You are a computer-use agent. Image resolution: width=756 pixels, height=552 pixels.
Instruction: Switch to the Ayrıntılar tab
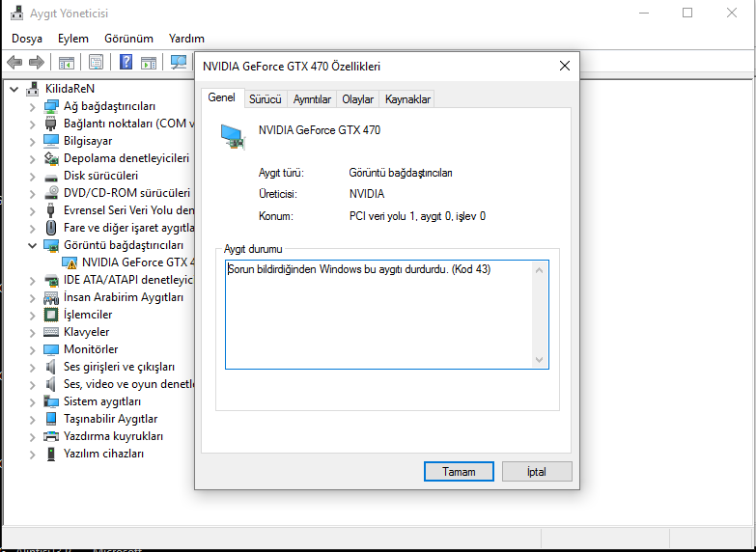(x=312, y=99)
